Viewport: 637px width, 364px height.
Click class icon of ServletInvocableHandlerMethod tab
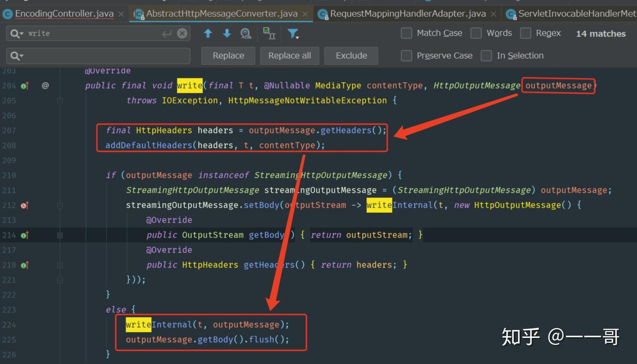coord(511,14)
